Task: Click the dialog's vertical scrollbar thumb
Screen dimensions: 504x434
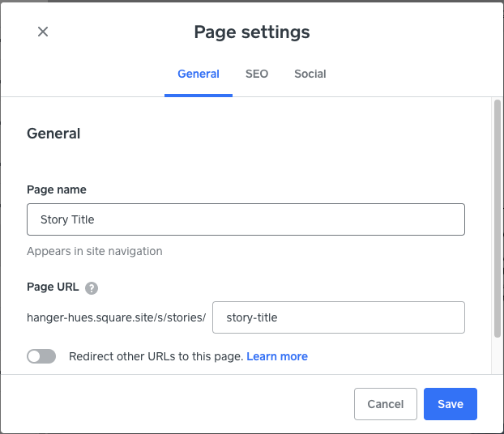Action: tap(497, 219)
